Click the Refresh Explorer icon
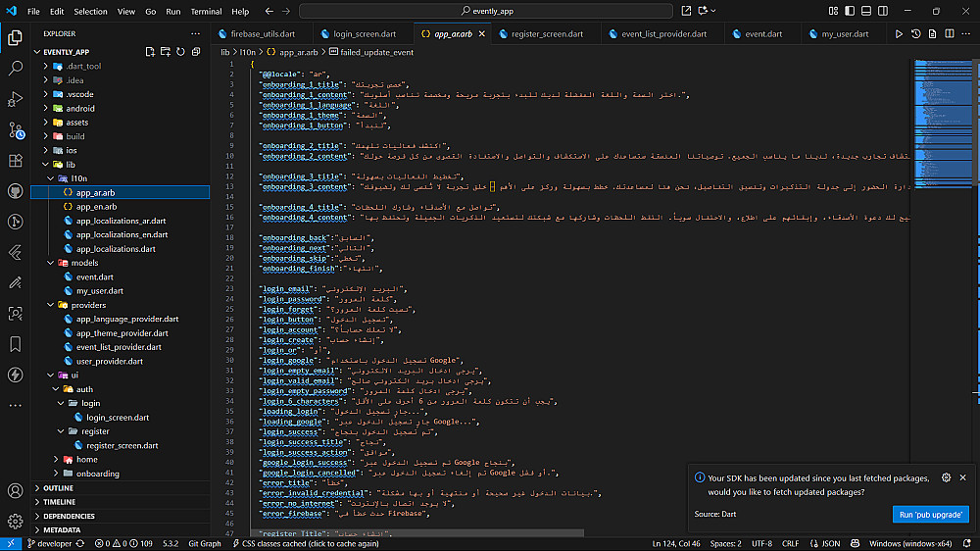Screen dimensions: 980x551 click(181, 51)
